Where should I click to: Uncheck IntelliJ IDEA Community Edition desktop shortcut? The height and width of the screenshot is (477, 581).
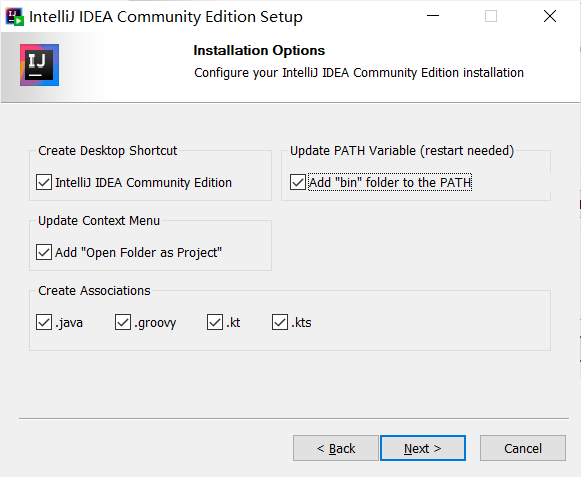pyautogui.click(x=44, y=182)
